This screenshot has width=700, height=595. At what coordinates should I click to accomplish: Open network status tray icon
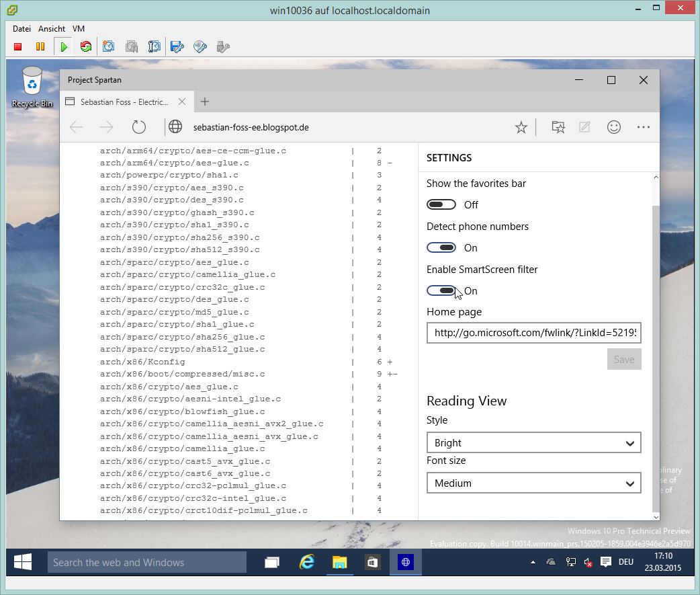click(x=570, y=562)
